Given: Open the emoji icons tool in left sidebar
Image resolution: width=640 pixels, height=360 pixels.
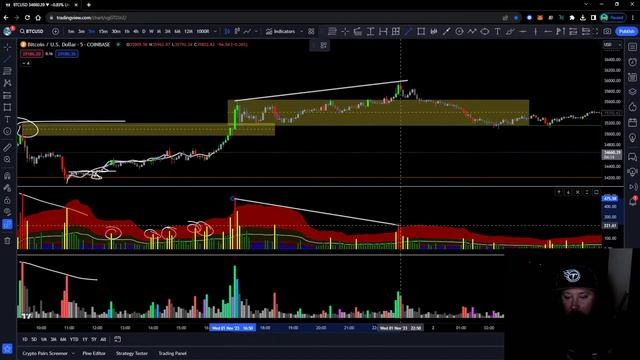Looking at the screenshot, I should tap(7, 131).
